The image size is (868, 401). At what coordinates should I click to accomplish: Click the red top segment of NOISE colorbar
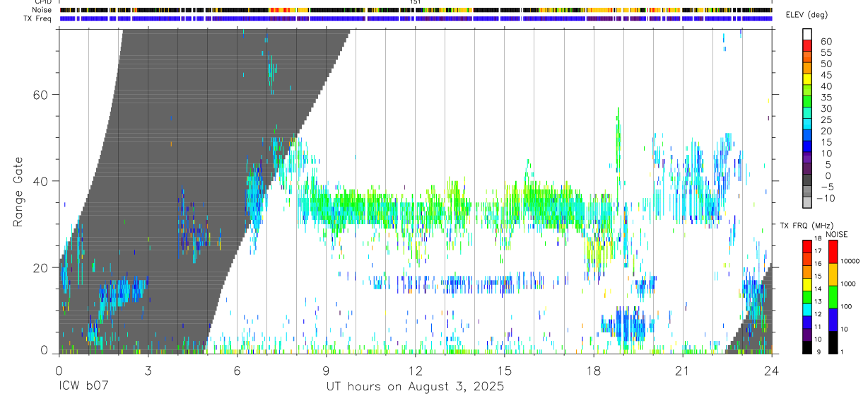point(833,252)
